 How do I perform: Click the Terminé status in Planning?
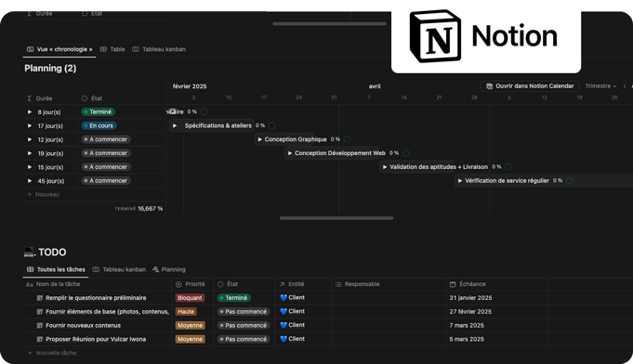click(x=99, y=111)
